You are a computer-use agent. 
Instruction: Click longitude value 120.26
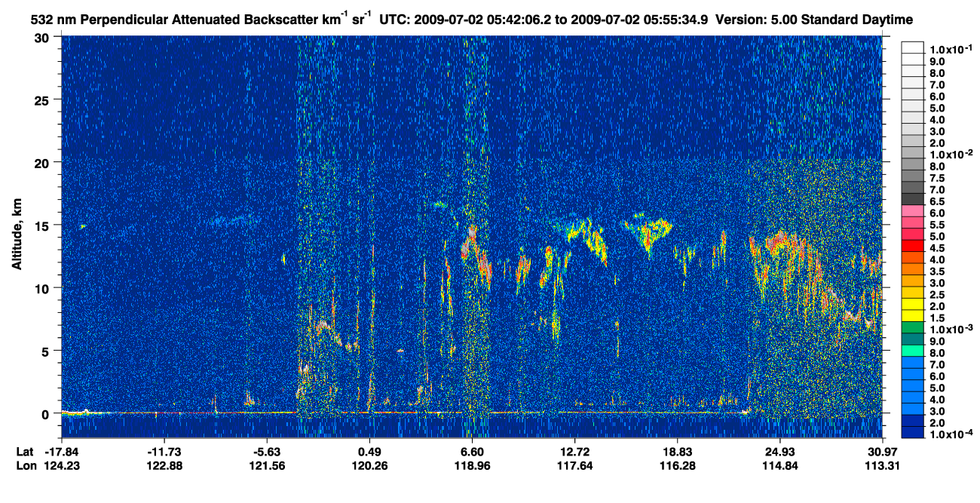(369, 465)
